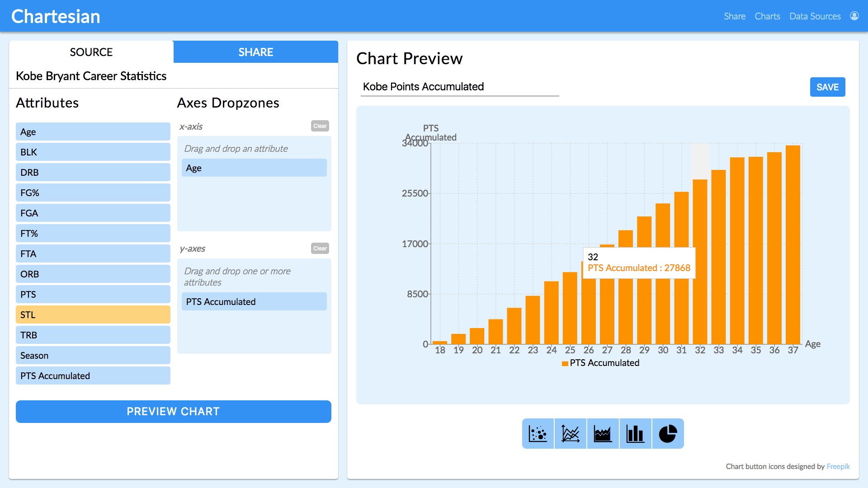Click the Season attribute item
The width and height of the screenshot is (868, 488).
click(x=93, y=355)
